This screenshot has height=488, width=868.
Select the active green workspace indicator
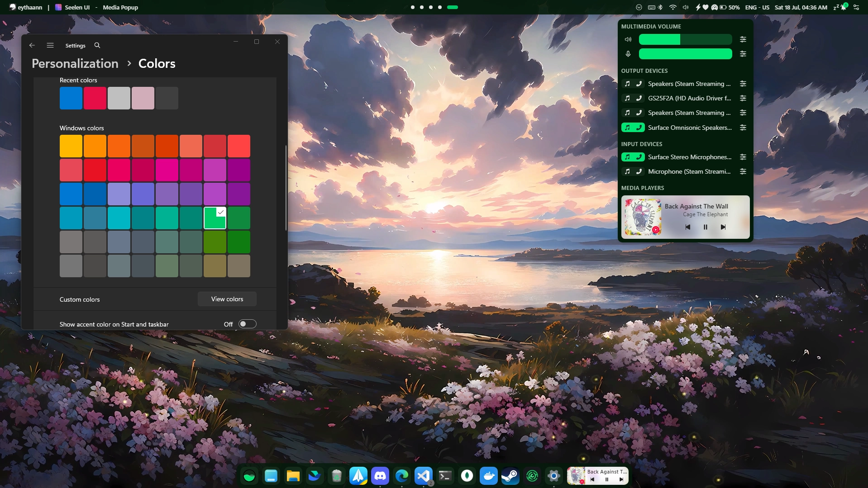pyautogui.click(x=453, y=7)
